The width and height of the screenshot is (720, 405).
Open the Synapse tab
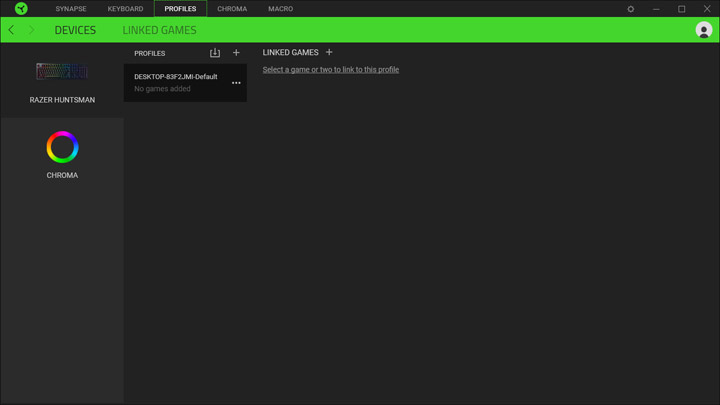coord(71,9)
